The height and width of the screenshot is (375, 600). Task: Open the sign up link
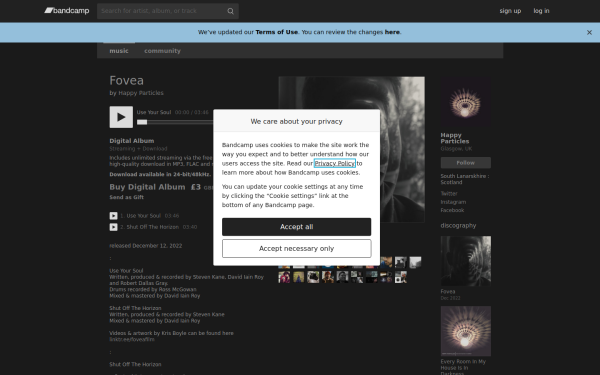click(510, 11)
